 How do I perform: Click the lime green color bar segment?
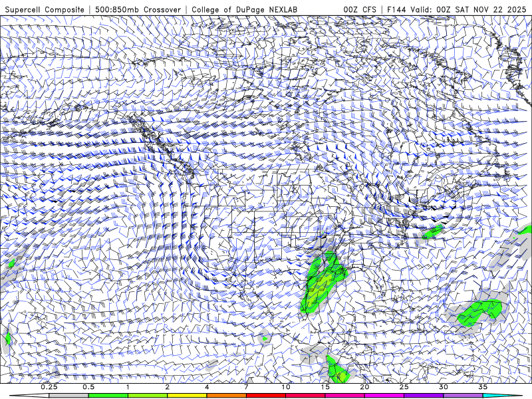148,396
